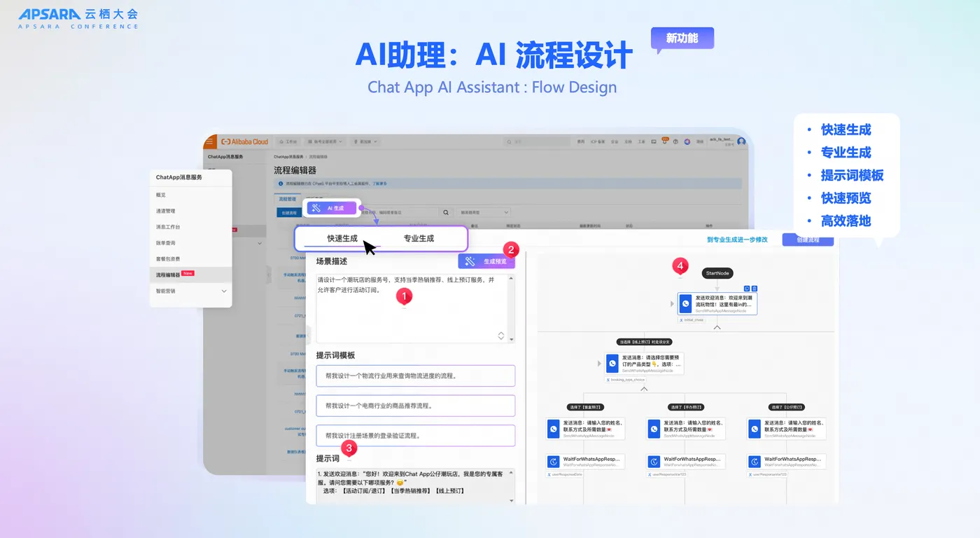This screenshot has height=538, width=980.
Task: Click the cloud shell screen icon in header
Action: coord(654,142)
